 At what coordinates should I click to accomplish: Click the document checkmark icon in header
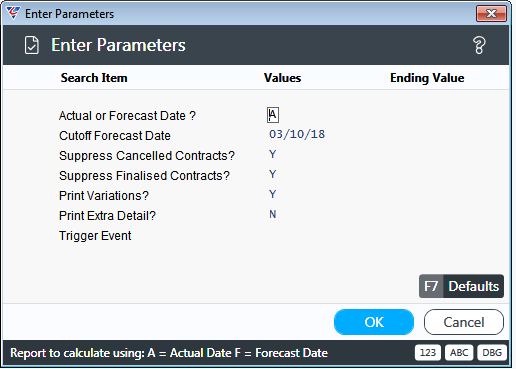(32, 45)
